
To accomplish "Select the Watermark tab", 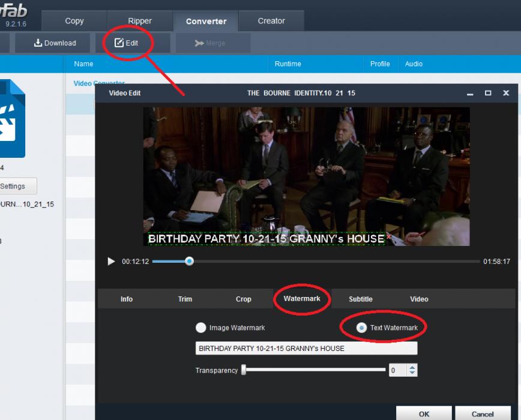I will [x=302, y=298].
